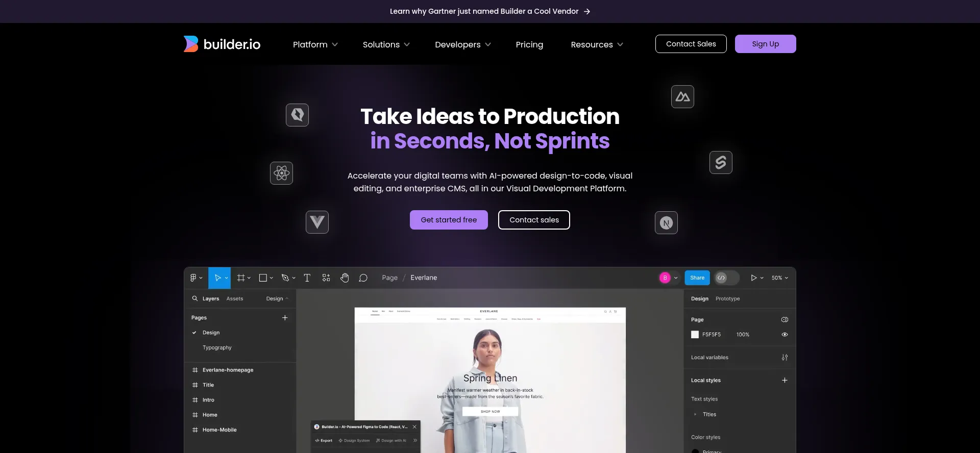Click the Nuxt framework icon
This screenshot has height=453, width=980.
[x=682, y=96]
